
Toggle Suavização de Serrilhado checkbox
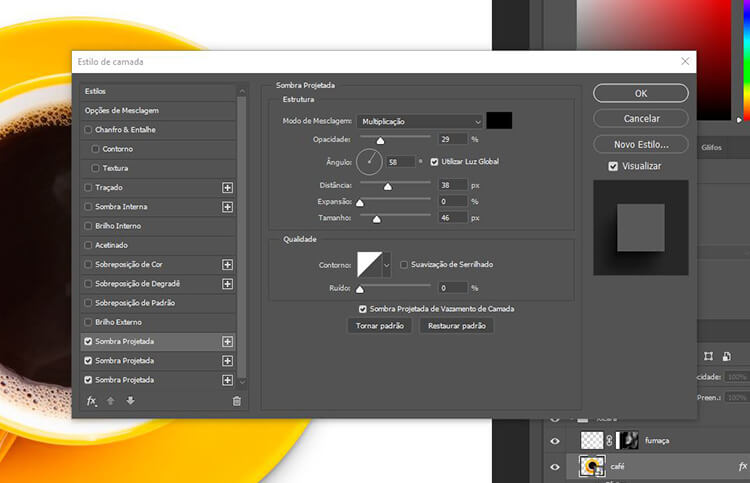(x=404, y=264)
